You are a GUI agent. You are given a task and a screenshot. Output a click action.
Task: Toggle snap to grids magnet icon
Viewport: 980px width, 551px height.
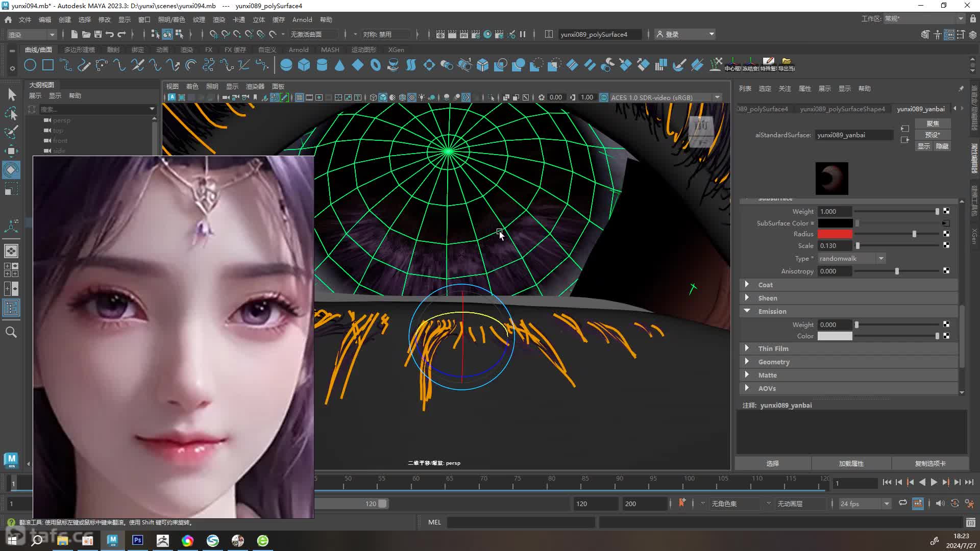click(214, 34)
